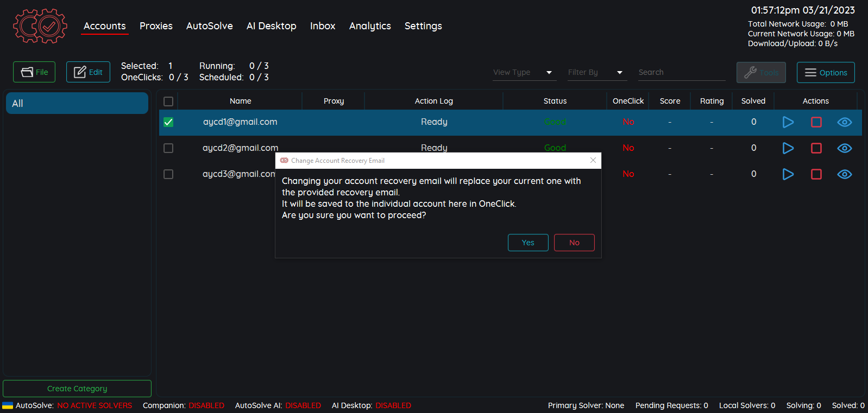Start the aycd3@gmail.com account task
This screenshot has height=413, width=868.
[x=788, y=174]
